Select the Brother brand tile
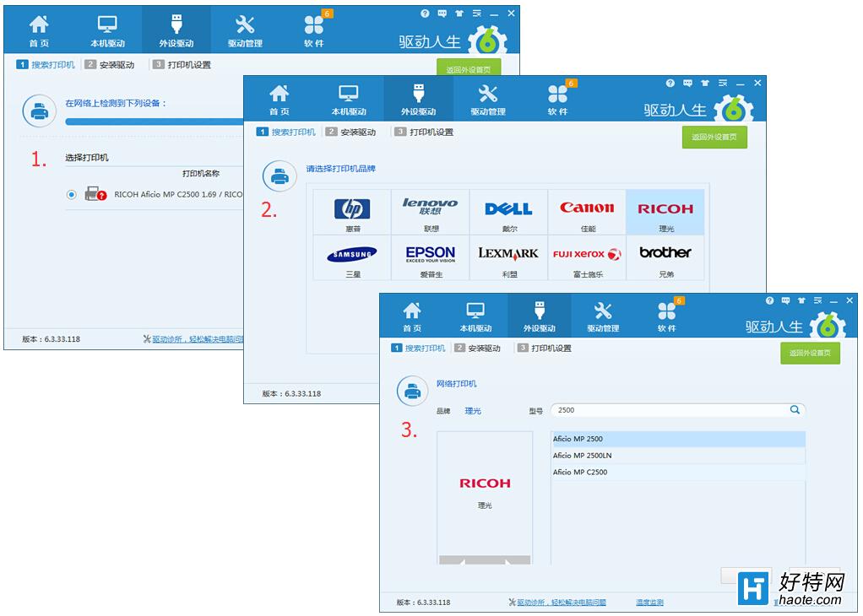The height and width of the screenshot is (616, 863). (665, 258)
